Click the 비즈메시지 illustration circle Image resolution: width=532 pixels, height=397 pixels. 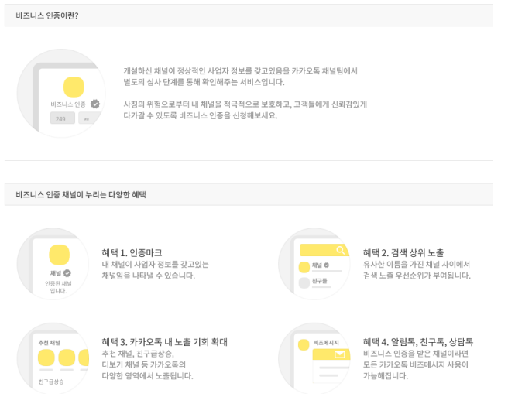pos(314,358)
